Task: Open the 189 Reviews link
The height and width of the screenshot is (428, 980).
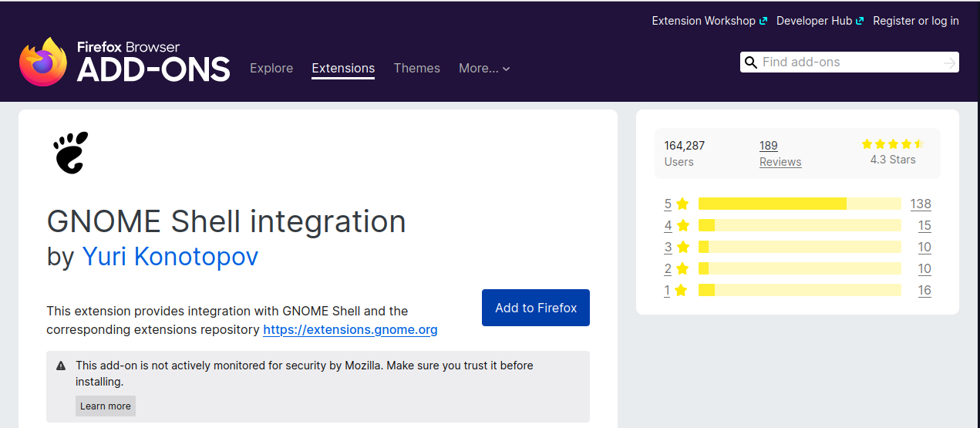Action: tap(780, 153)
